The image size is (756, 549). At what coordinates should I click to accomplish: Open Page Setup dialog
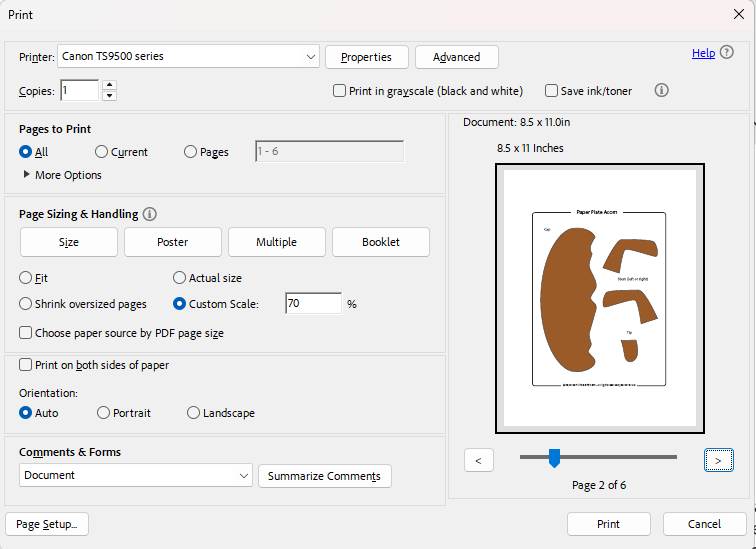pyautogui.click(x=47, y=524)
